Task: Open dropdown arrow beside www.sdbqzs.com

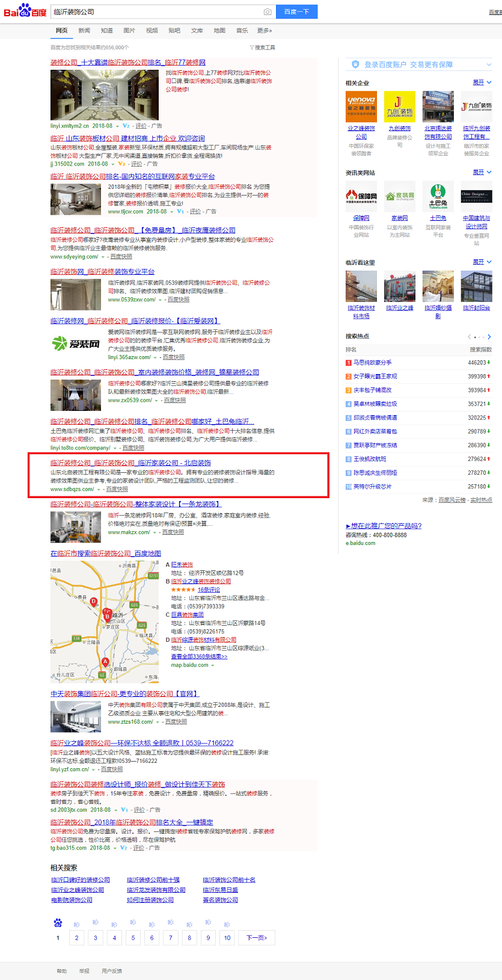Action: coord(99,490)
